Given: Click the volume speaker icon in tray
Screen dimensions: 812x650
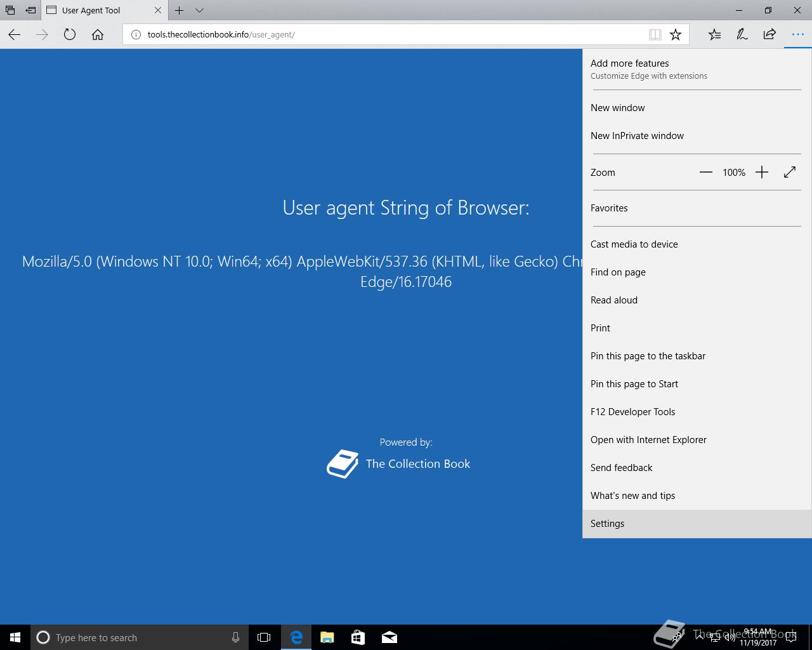Looking at the screenshot, I should [730, 637].
